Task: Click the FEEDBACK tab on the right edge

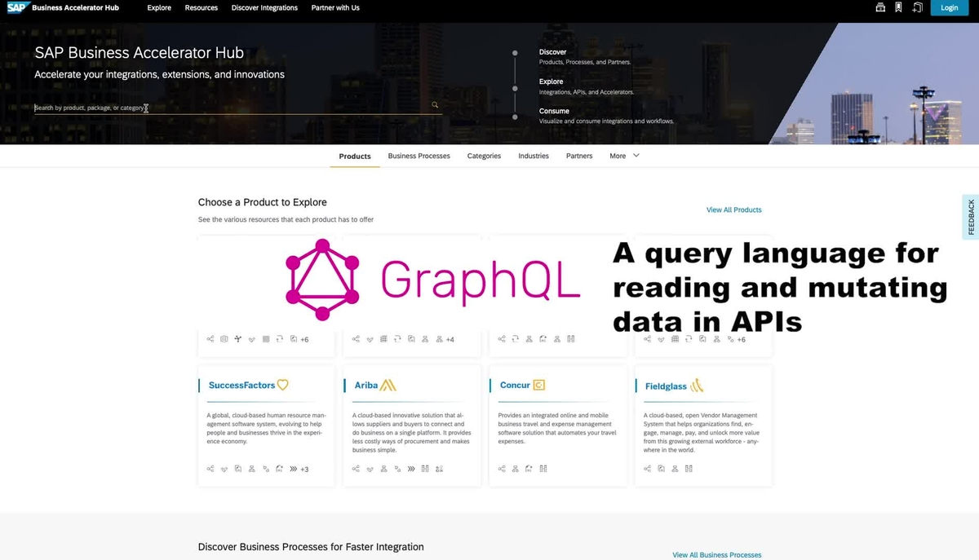Action: 970,216
